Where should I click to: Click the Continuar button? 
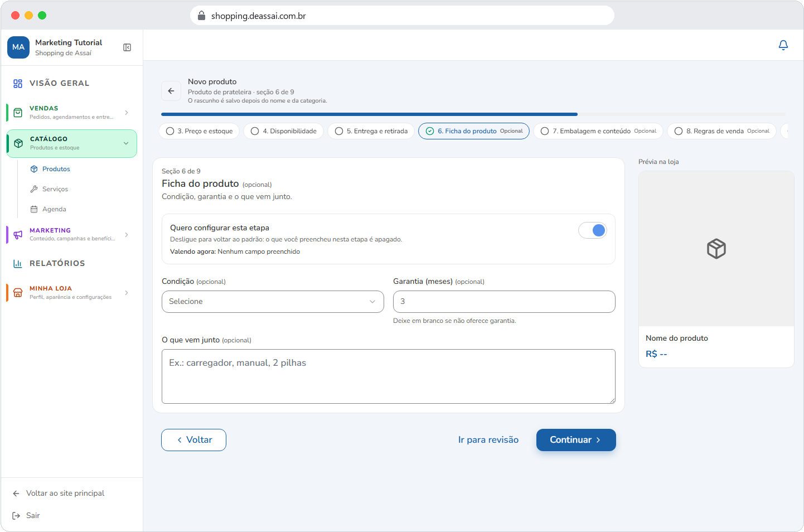576,440
